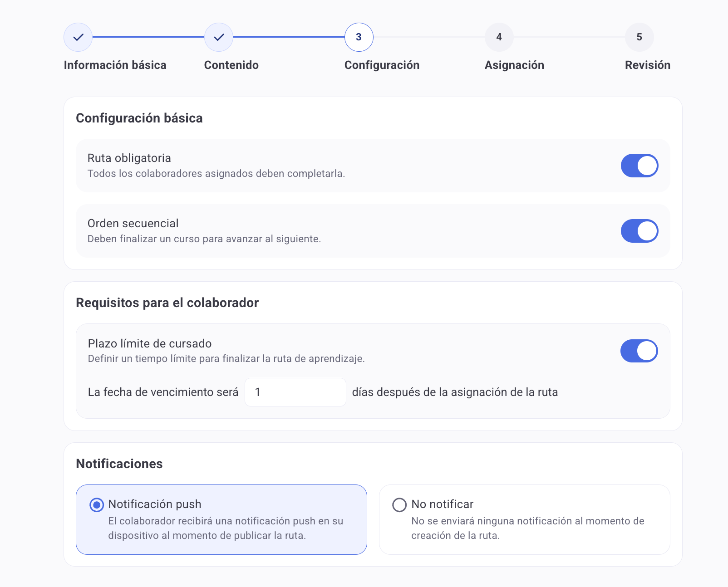Toggle off Plazo límite de cursado
The width and height of the screenshot is (728, 587).
pos(639,351)
